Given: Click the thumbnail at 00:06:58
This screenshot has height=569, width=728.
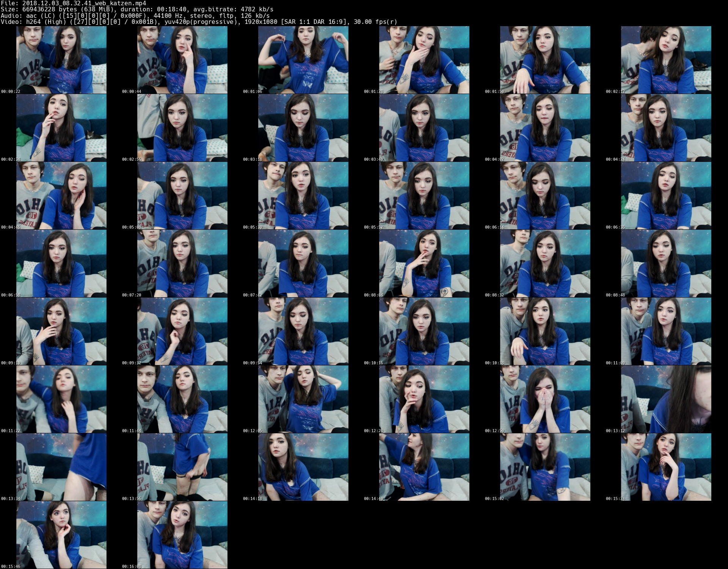Looking at the screenshot, I should [x=61, y=263].
